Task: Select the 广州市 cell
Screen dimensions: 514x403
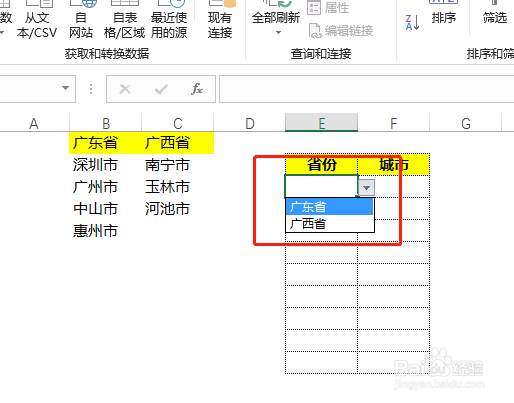Action: 106,187
